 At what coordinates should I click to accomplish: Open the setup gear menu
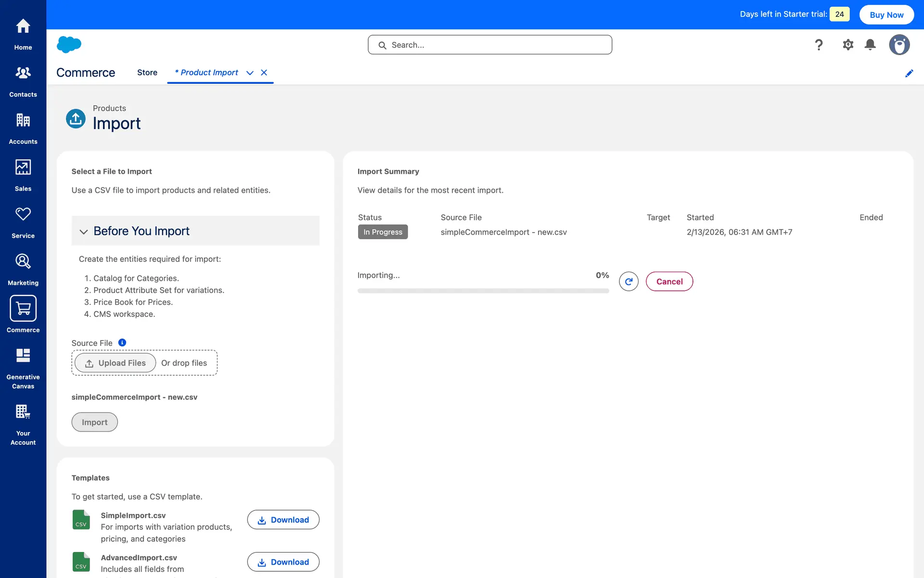pos(848,45)
